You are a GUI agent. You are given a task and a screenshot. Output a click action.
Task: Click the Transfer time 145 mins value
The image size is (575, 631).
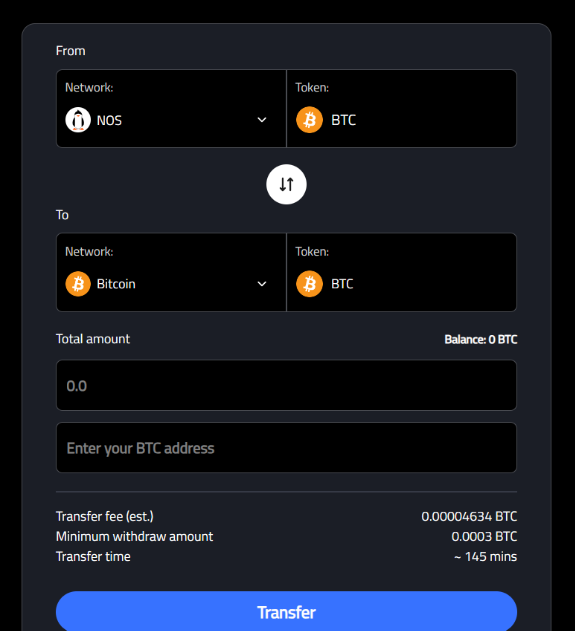pyautogui.click(x=486, y=557)
